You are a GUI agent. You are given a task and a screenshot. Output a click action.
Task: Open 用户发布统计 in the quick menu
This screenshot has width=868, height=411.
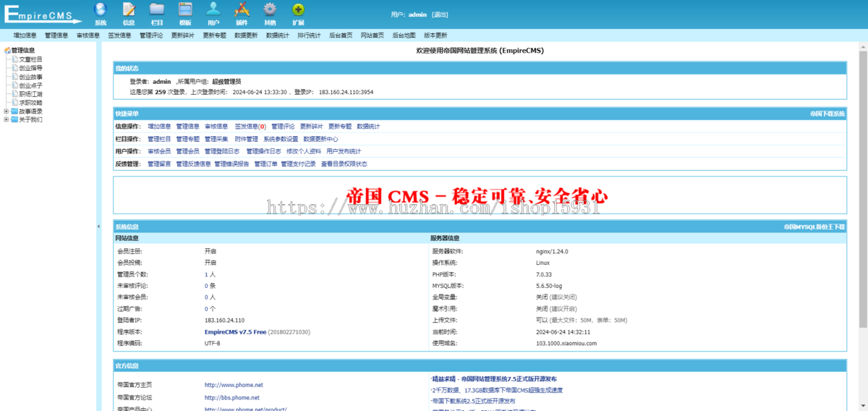point(344,151)
